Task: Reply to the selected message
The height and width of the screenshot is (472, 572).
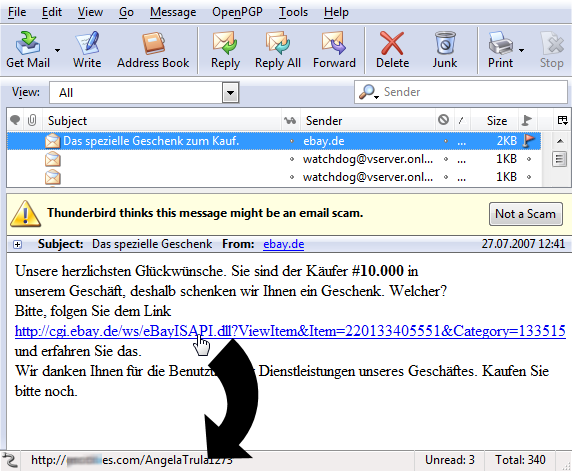Action: pyautogui.click(x=225, y=50)
